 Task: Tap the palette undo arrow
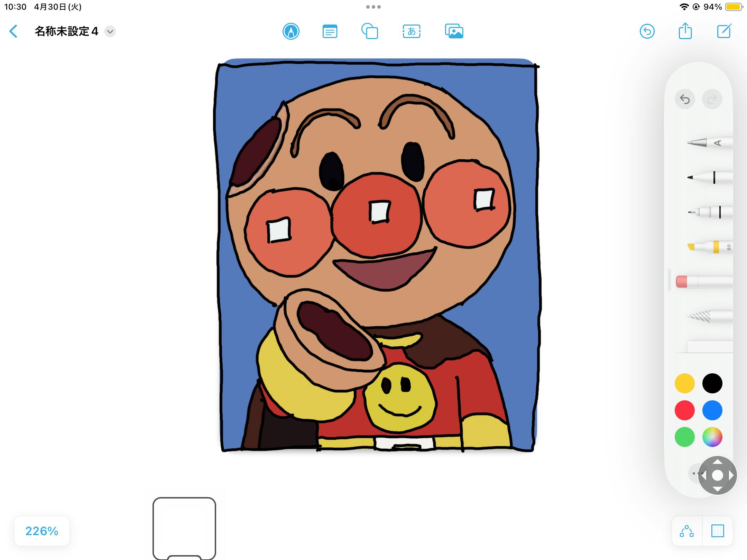click(685, 100)
